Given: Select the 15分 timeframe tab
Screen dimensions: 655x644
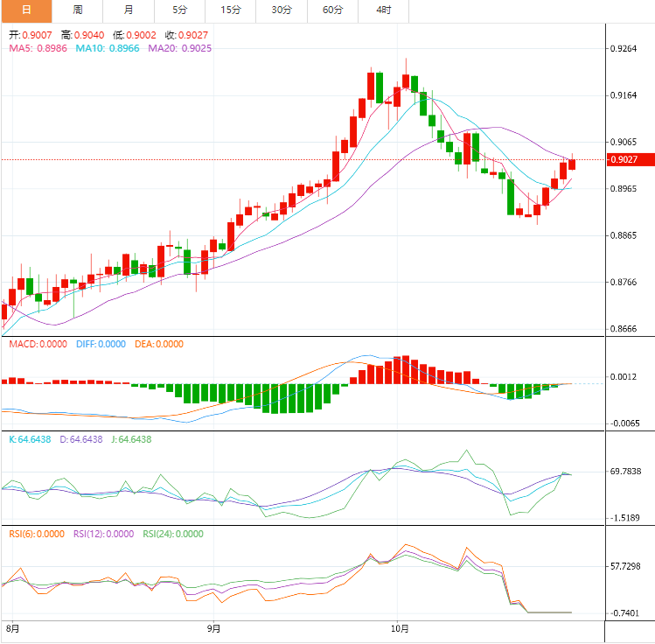Looking at the screenshot, I should (x=231, y=10).
